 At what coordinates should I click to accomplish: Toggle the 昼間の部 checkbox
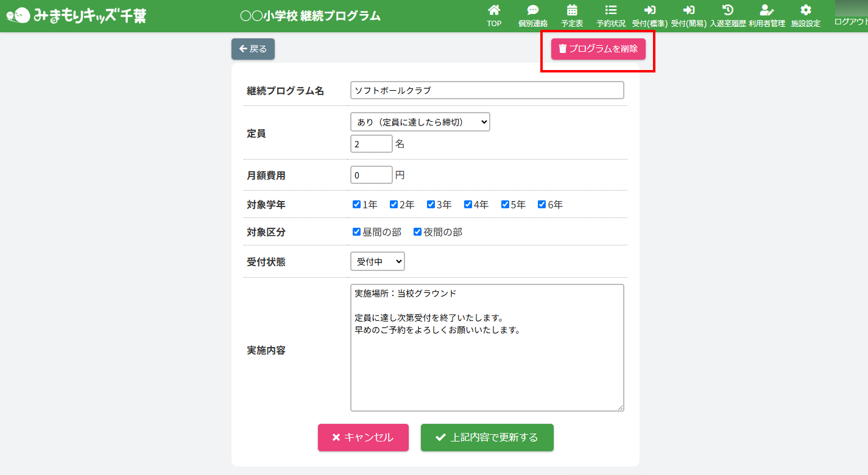[357, 232]
